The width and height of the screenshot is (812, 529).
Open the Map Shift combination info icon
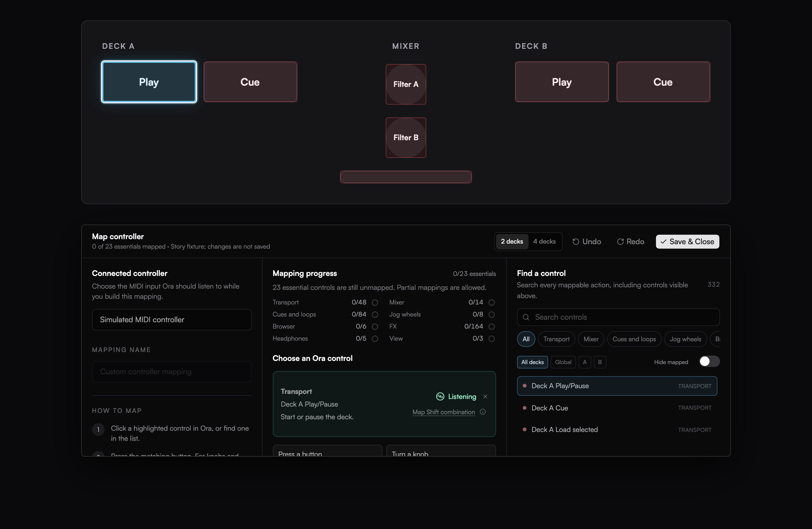pos(483,412)
